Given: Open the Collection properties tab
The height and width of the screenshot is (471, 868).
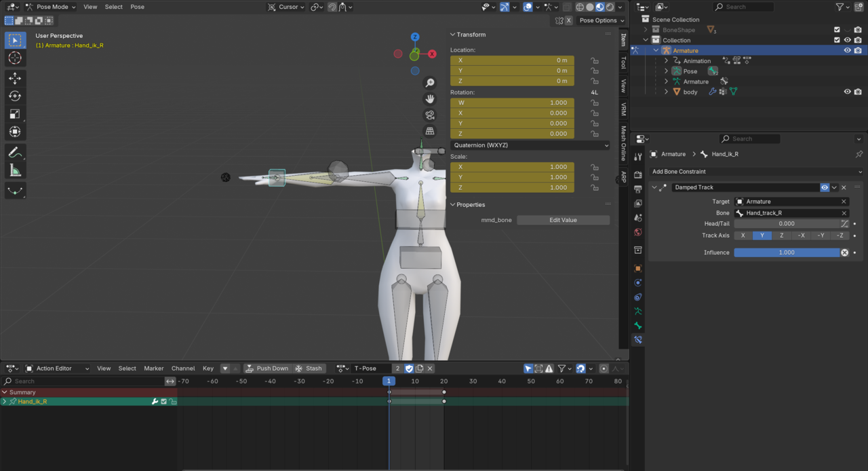Looking at the screenshot, I should tap(638, 250).
